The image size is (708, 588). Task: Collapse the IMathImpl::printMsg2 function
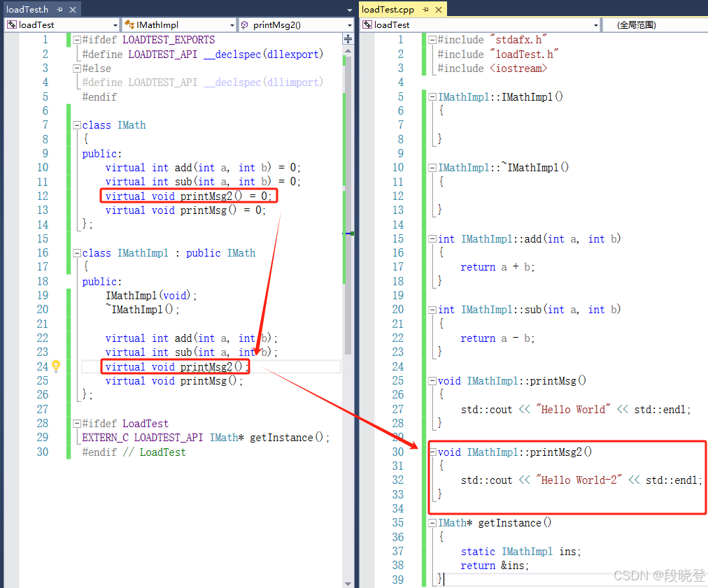click(433, 452)
